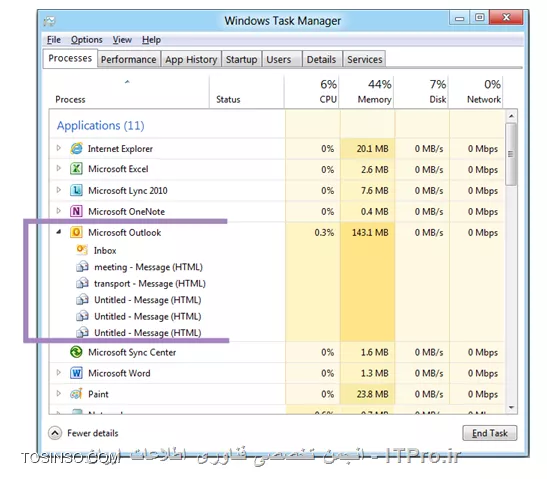Open the Startup tab
Image resolution: width=547 pixels, height=479 pixels.
[x=241, y=59]
